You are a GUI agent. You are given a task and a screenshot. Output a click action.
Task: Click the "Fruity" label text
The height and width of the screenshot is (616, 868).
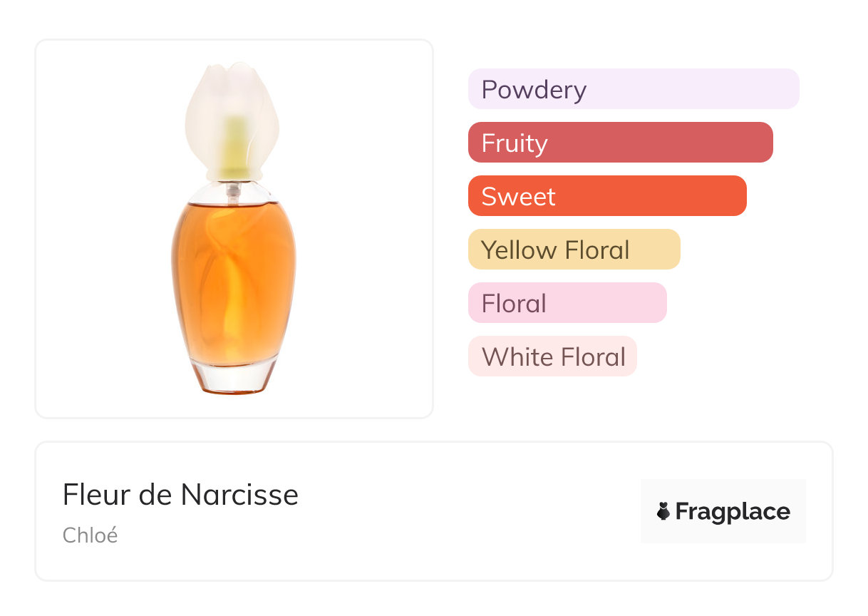(514, 143)
